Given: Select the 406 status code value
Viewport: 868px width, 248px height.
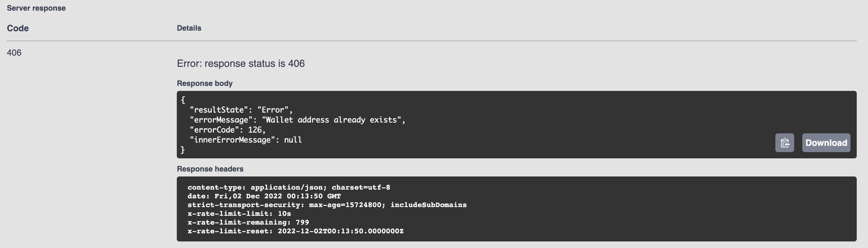Looking at the screenshot, I should (14, 53).
